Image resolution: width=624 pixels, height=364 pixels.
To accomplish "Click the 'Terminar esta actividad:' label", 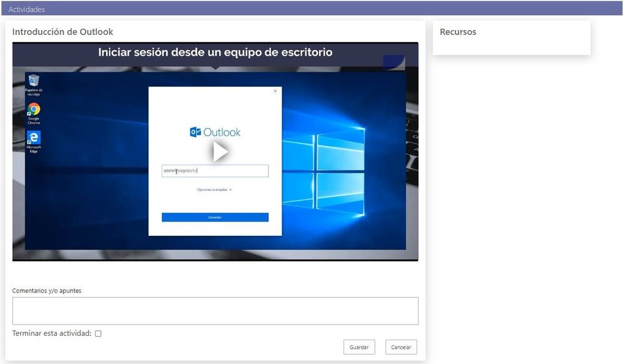I will click(x=52, y=333).
